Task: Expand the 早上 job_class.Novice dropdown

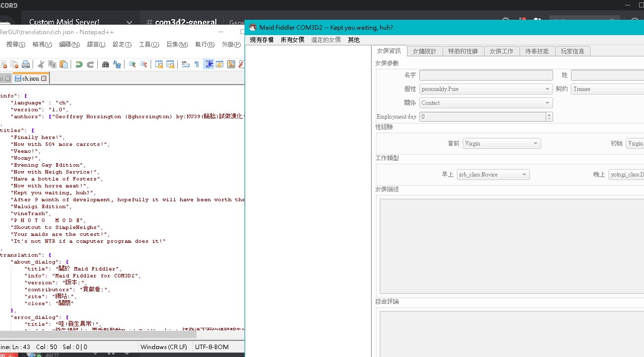Action: (x=493, y=175)
